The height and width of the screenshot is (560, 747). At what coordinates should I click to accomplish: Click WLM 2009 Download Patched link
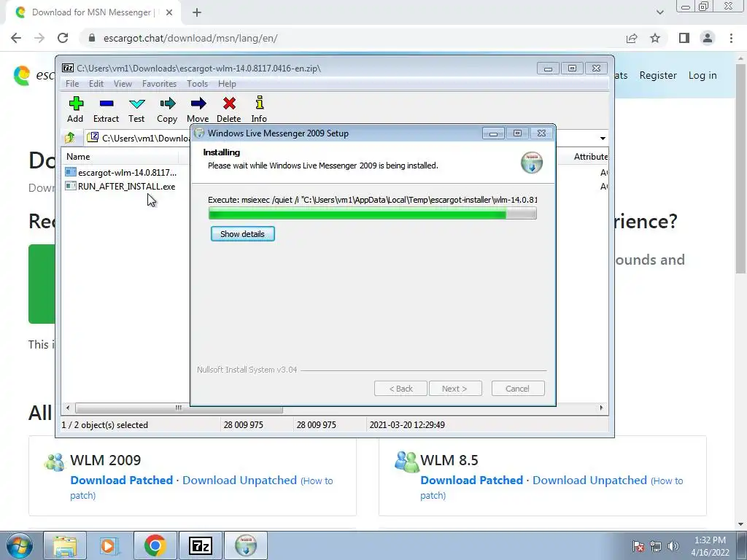[x=122, y=480]
